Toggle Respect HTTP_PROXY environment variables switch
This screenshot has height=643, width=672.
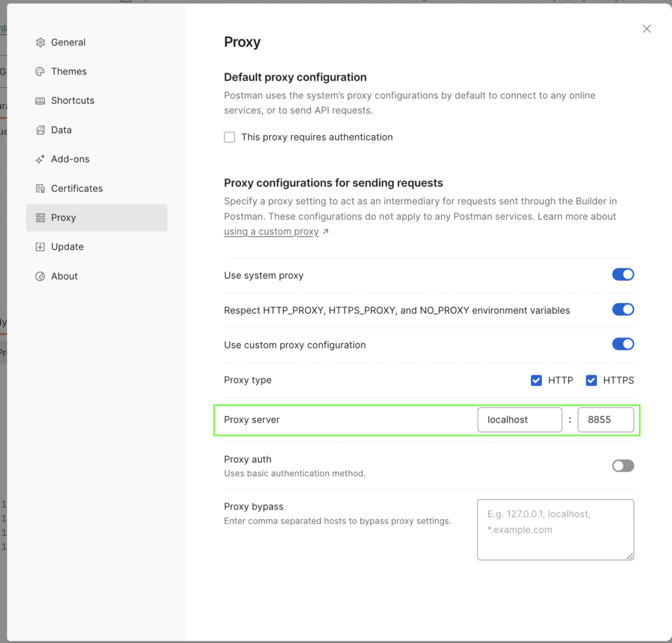(623, 310)
